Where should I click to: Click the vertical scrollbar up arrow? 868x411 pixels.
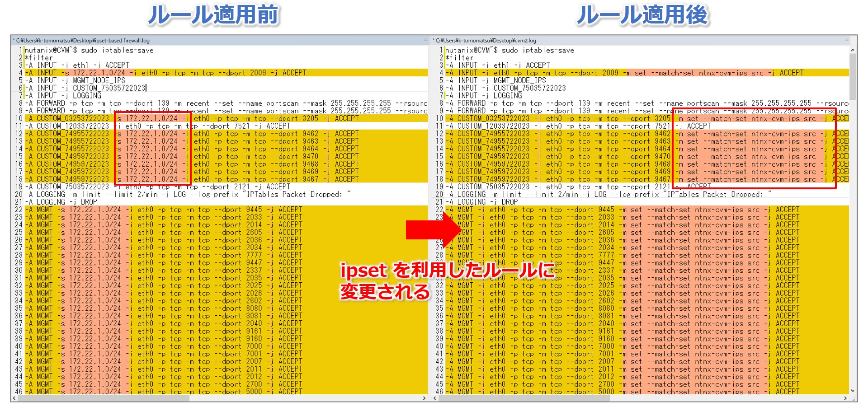click(853, 50)
